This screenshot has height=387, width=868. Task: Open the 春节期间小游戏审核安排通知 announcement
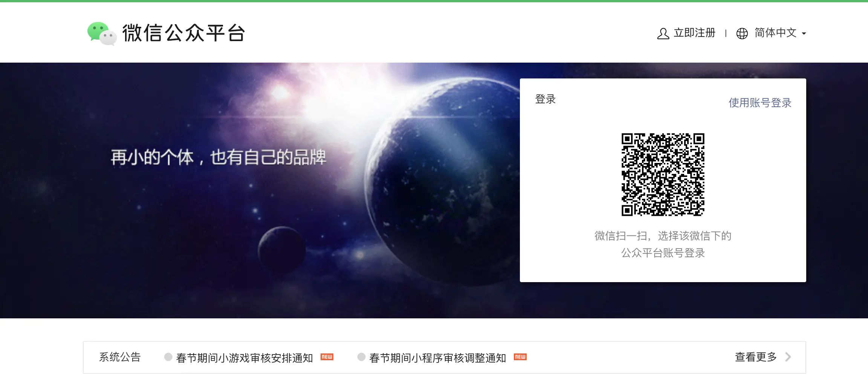[245, 358]
